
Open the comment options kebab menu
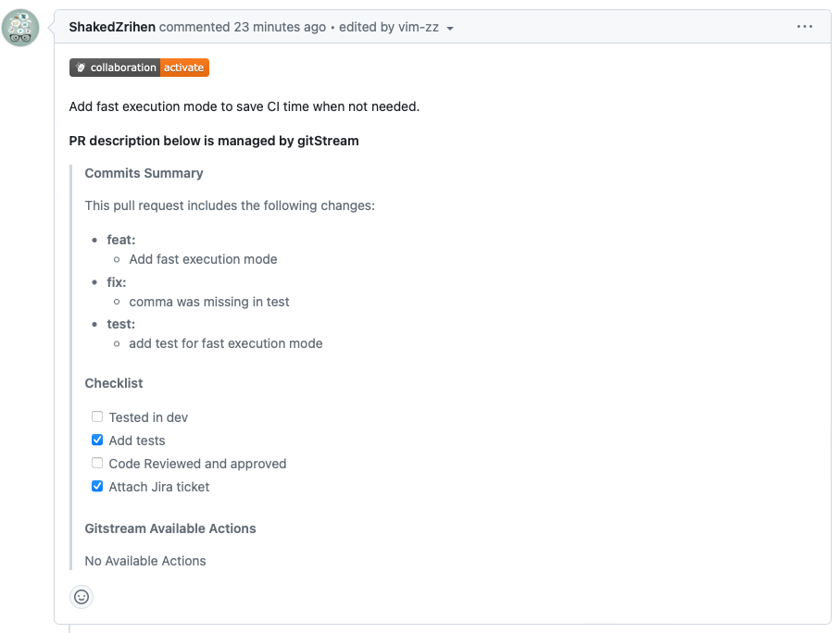click(x=804, y=26)
